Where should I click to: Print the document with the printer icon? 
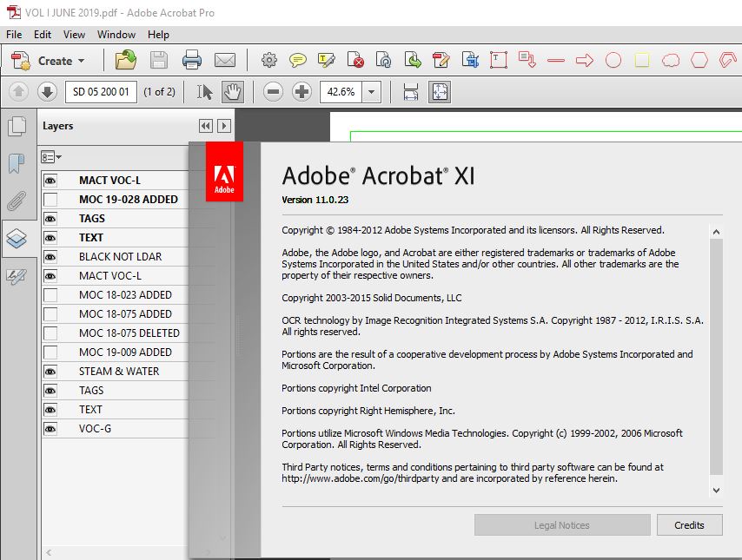point(192,61)
